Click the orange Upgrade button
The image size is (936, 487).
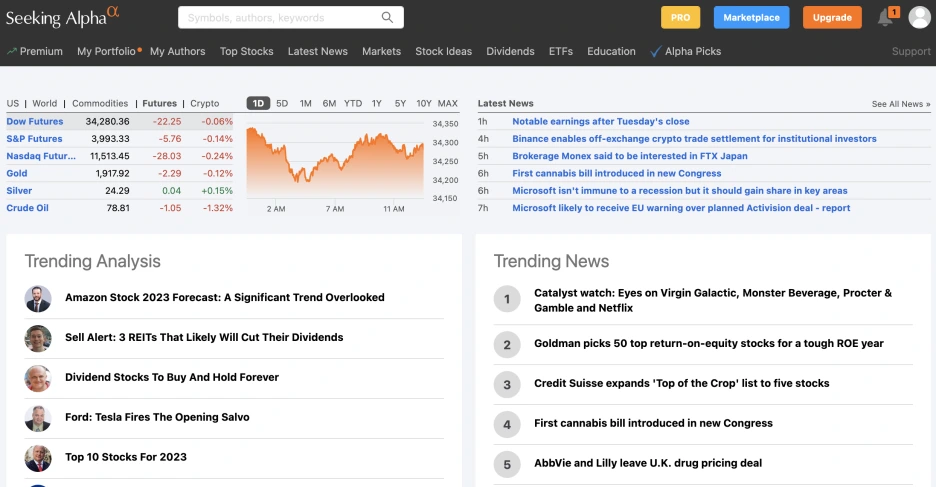(832, 17)
